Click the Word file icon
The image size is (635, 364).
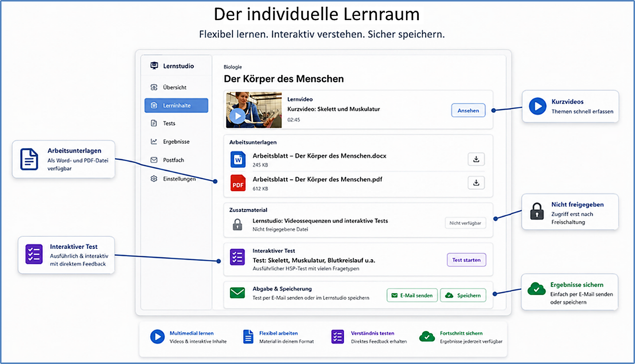238,159
